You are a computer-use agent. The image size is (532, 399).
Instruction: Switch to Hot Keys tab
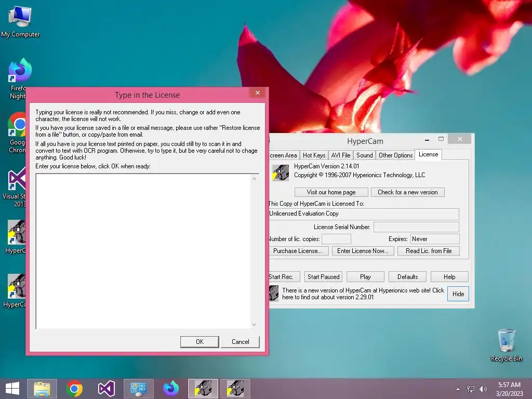pos(314,155)
